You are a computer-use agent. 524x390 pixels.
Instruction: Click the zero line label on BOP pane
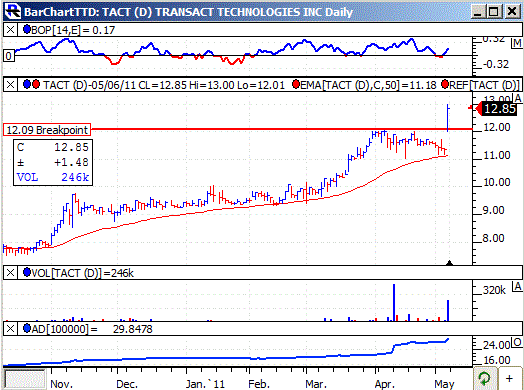(9, 56)
